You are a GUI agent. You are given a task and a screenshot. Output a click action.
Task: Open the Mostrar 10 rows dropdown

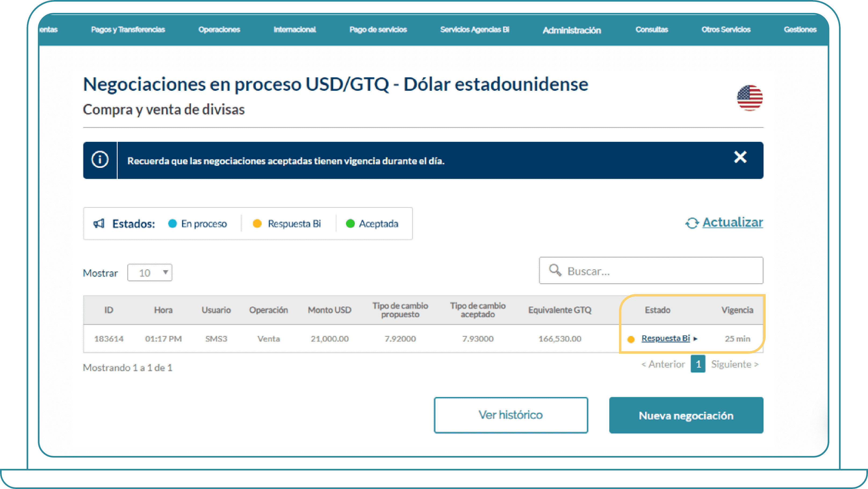pyautogui.click(x=150, y=273)
